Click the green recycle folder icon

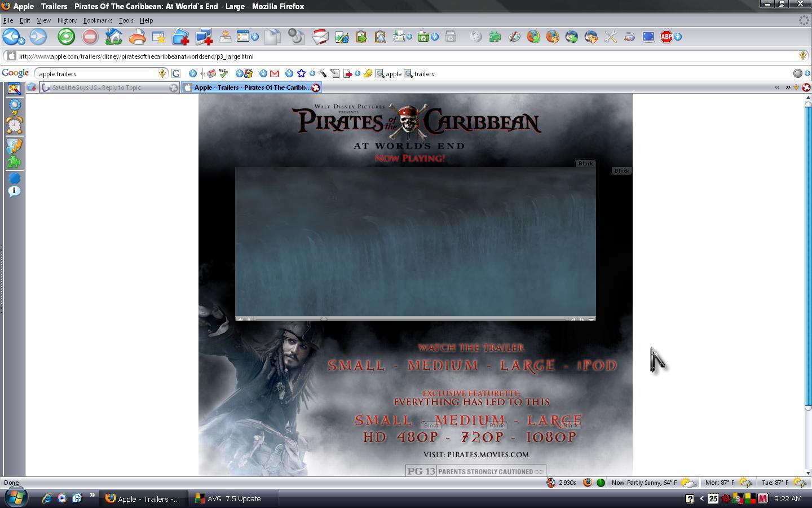click(423, 37)
